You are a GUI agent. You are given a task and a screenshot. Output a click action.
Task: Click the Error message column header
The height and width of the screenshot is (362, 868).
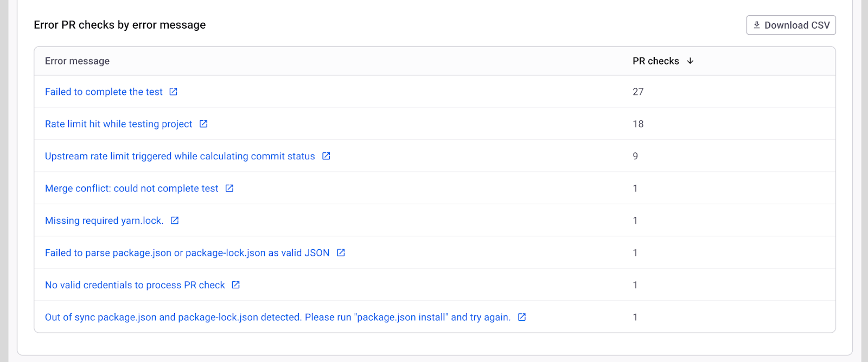click(77, 61)
